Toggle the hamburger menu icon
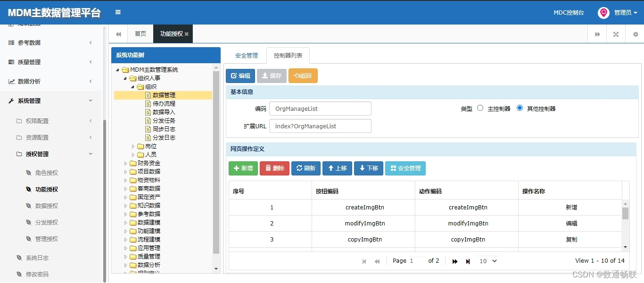 pyautogui.click(x=118, y=12)
